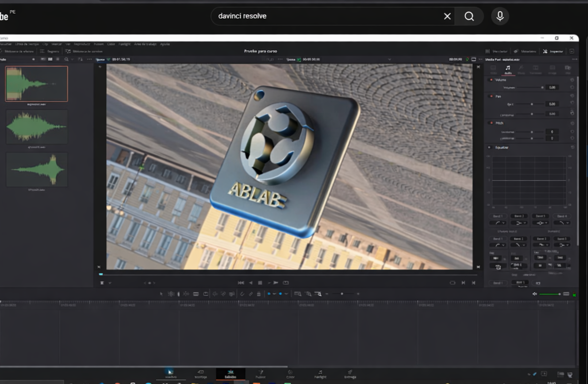Open Biblioteca de efectos panel
This screenshot has width=588, height=384.
[x=17, y=51]
